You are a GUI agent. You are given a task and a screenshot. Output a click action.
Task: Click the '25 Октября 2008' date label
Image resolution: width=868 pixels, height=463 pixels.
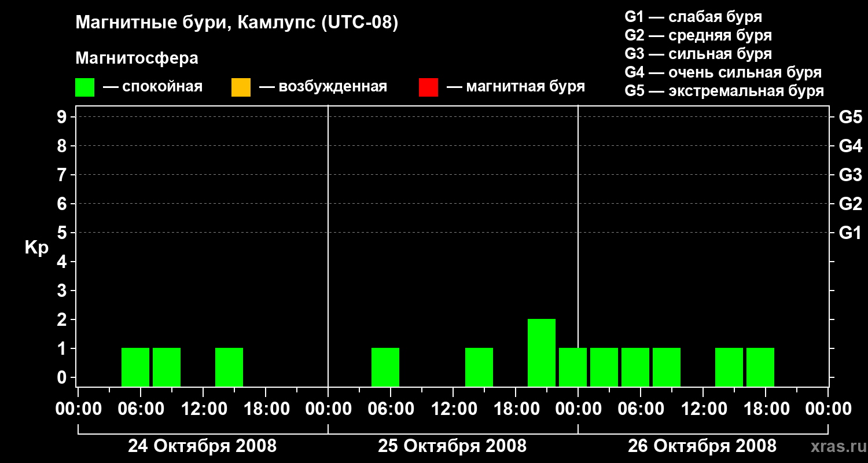pos(453,446)
